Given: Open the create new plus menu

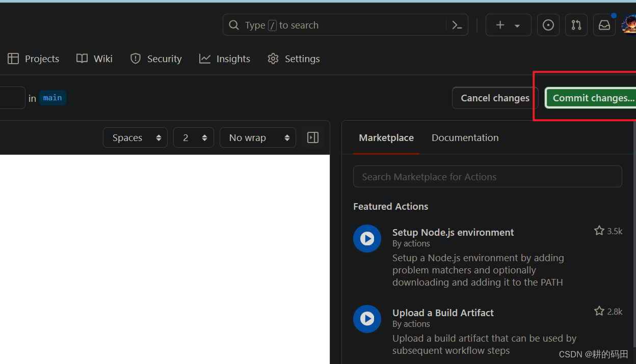Looking at the screenshot, I should (508, 25).
